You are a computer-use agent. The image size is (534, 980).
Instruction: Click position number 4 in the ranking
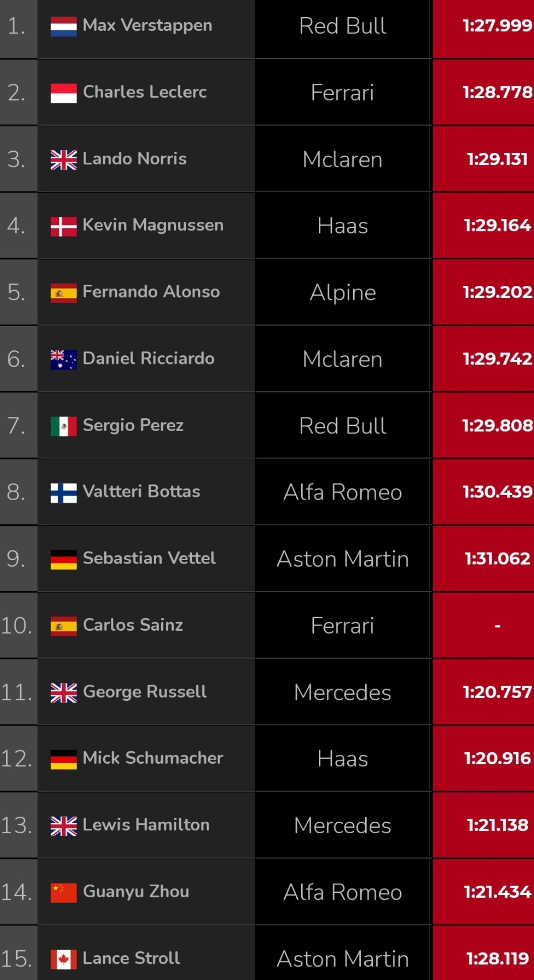point(16,226)
